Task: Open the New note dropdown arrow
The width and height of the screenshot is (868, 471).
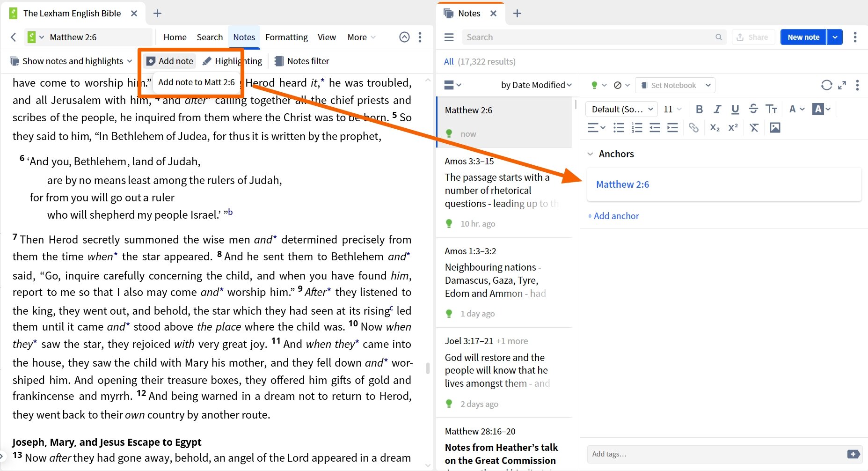Action: 835,37
